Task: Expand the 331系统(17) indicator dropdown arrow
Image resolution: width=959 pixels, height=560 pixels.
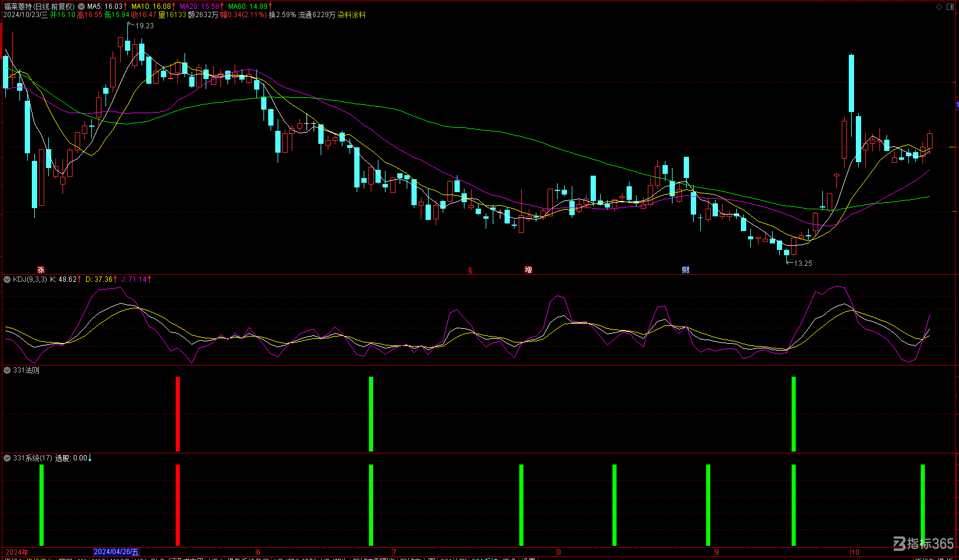Action: [x=7, y=458]
